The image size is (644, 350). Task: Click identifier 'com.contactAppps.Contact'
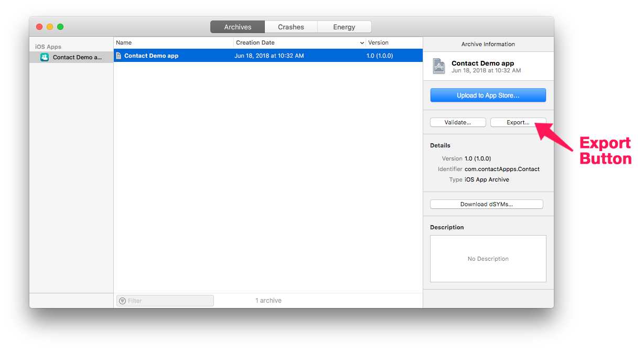(x=502, y=169)
